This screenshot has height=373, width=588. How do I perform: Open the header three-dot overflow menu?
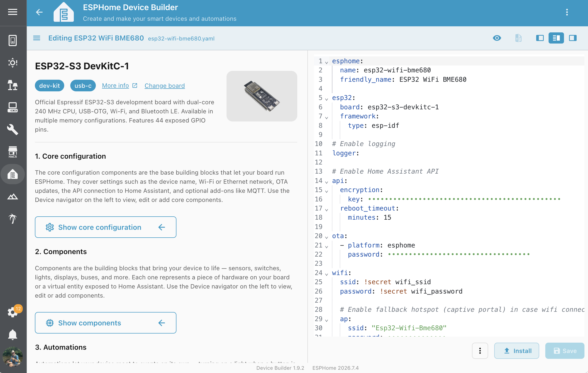tap(567, 12)
